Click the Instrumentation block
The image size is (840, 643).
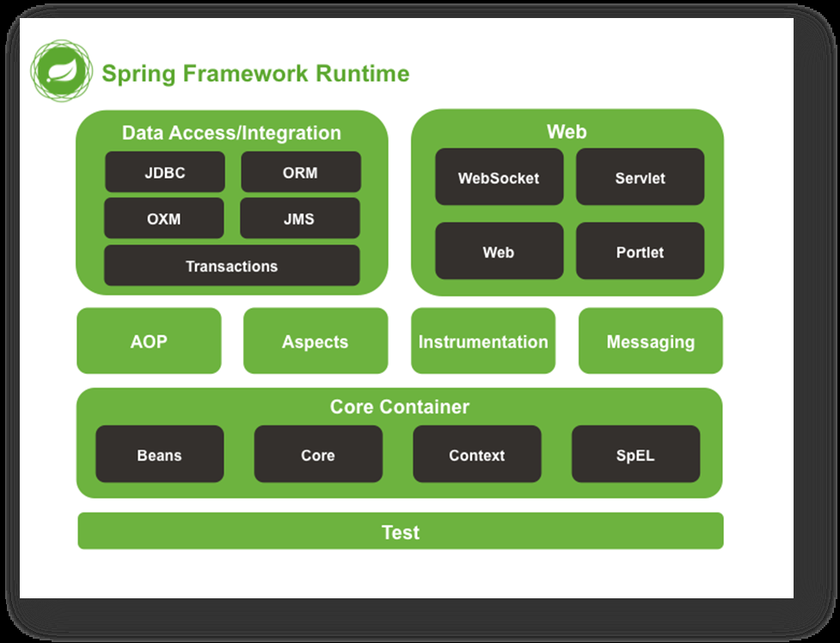483,340
